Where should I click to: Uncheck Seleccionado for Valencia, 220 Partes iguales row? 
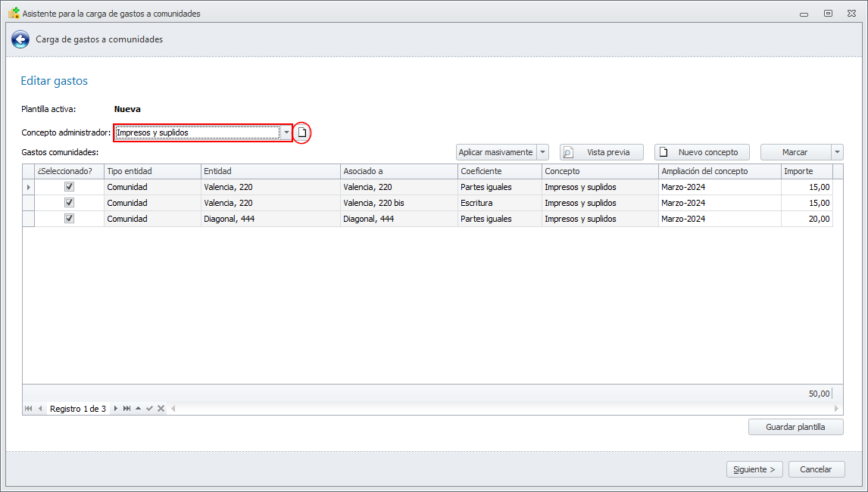pos(69,186)
